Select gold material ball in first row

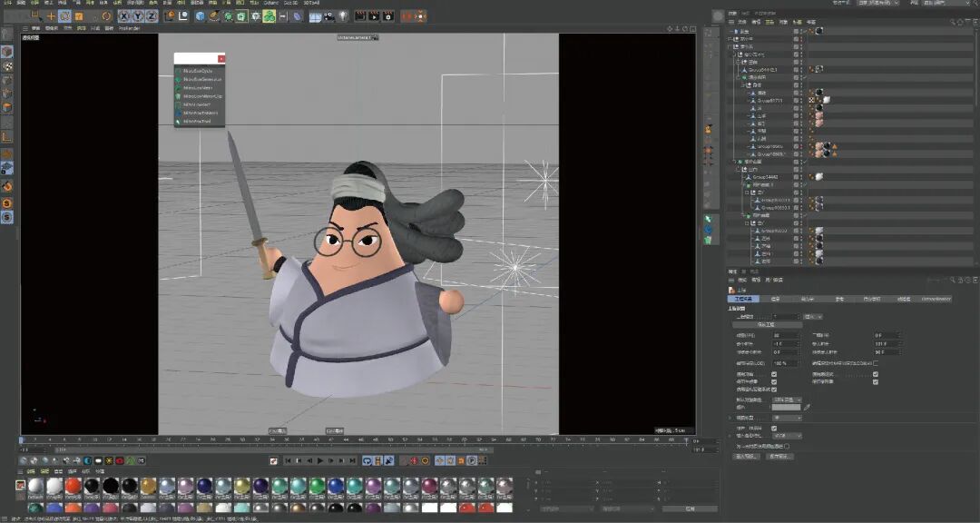click(x=148, y=486)
